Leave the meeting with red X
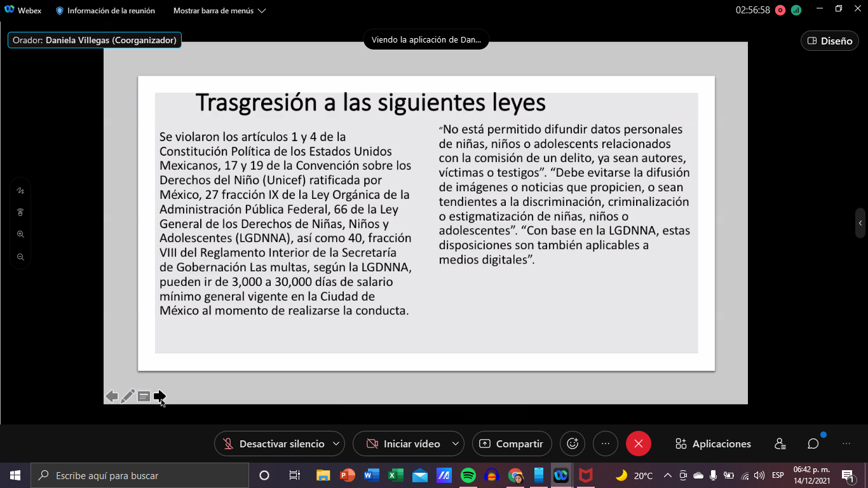The width and height of the screenshot is (868, 488). coord(639,444)
